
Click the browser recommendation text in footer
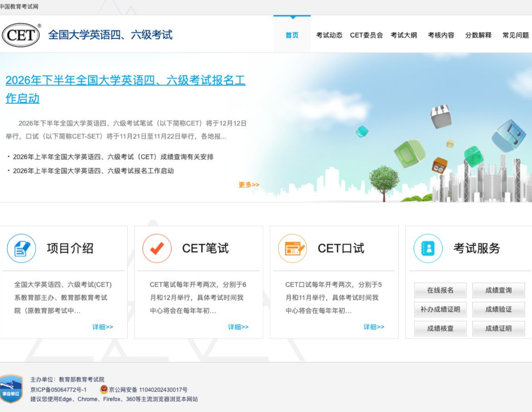pyautogui.click(x=114, y=399)
